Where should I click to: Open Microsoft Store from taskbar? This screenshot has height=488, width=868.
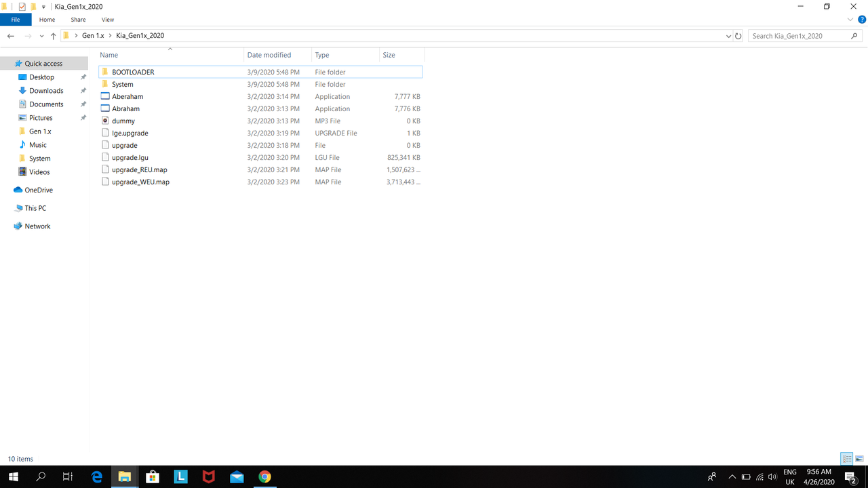tap(153, 476)
